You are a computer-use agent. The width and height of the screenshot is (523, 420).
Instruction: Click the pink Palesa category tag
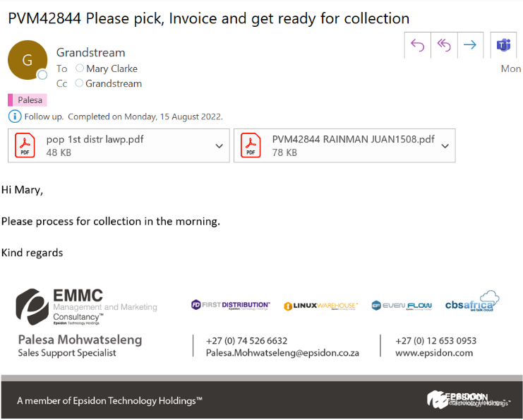[x=28, y=100]
